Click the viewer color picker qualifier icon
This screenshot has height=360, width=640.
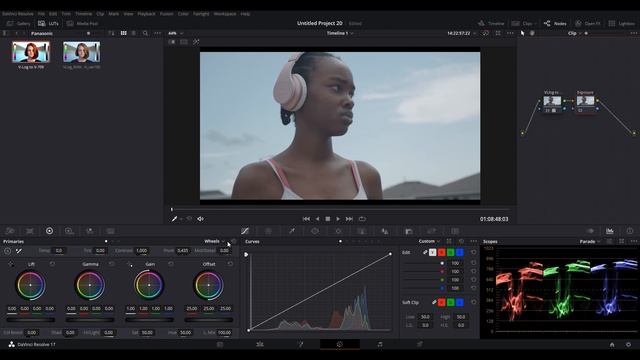click(x=174, y=219)
